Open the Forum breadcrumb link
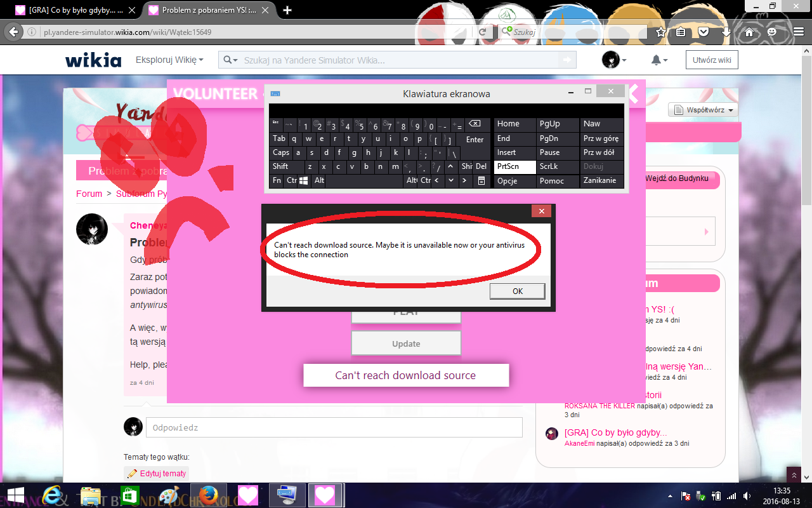812x508 pixels. coord(89,194)
